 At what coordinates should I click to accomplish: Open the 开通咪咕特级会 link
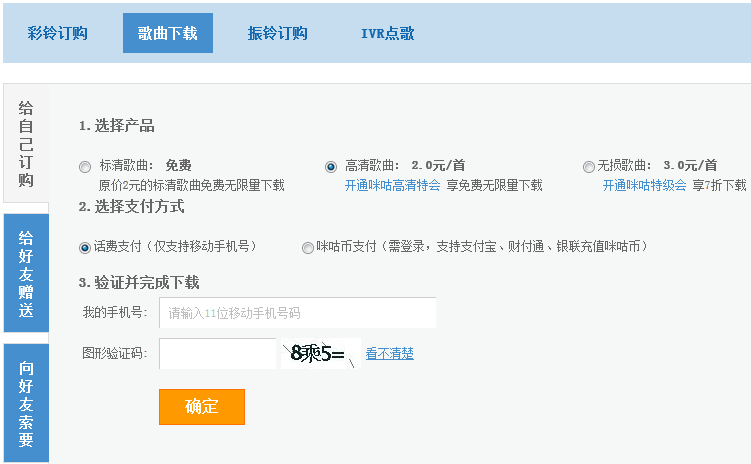coord(644,185)
